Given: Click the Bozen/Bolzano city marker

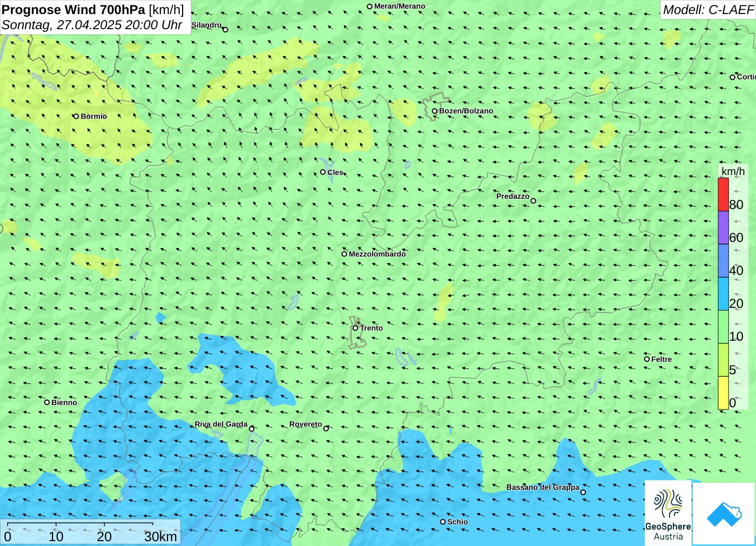Looking at the screenshot, I should [434, 111].
